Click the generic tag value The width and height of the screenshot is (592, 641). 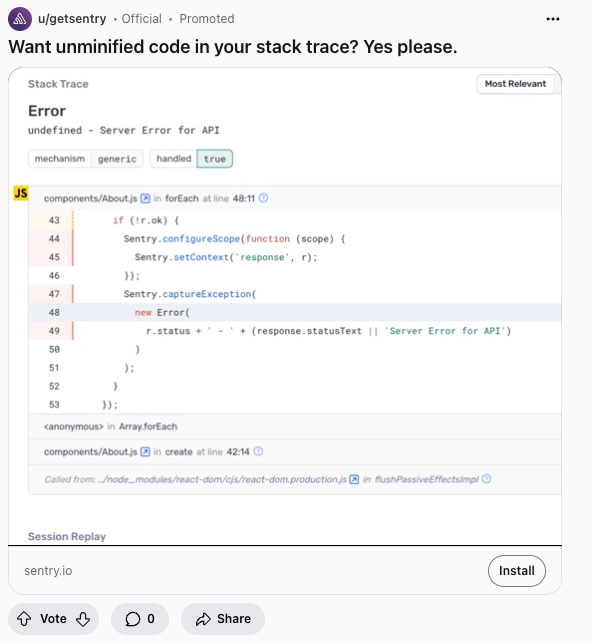click(117, 159)
